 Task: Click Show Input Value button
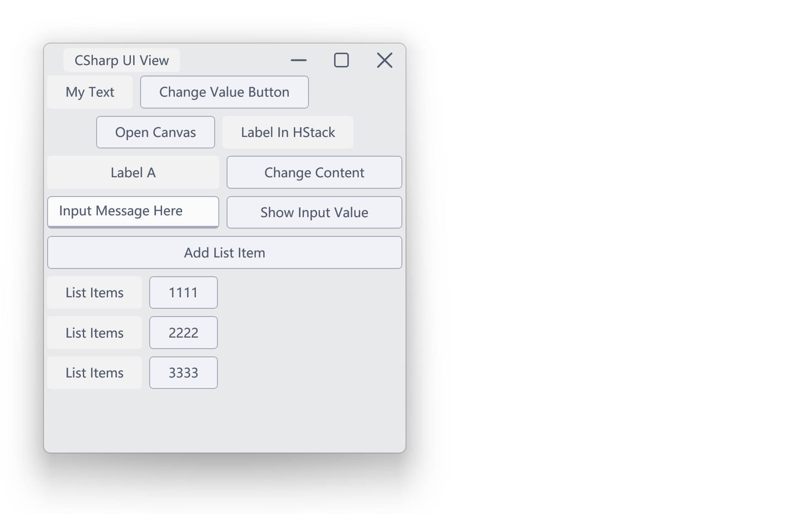coord(314,213)
